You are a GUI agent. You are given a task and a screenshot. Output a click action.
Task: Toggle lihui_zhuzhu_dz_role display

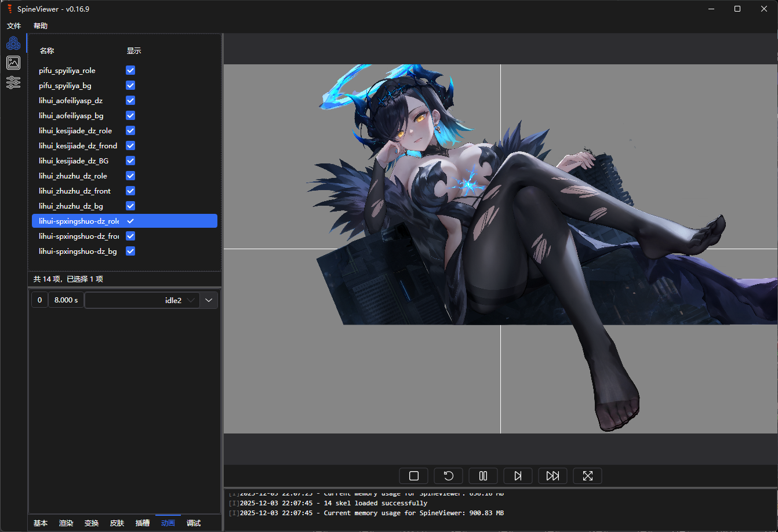pos(130,176)
